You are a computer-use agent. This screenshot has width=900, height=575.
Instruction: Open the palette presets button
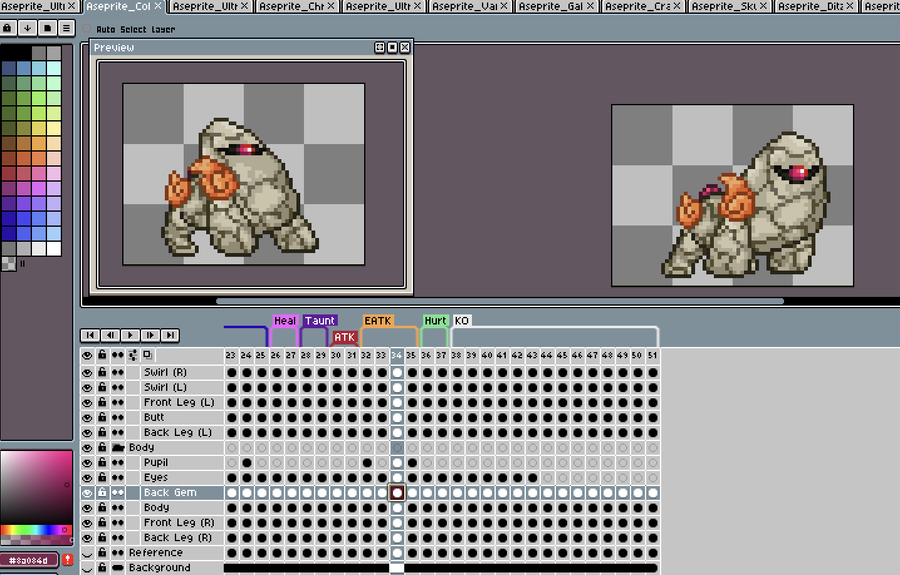[47, 28]
